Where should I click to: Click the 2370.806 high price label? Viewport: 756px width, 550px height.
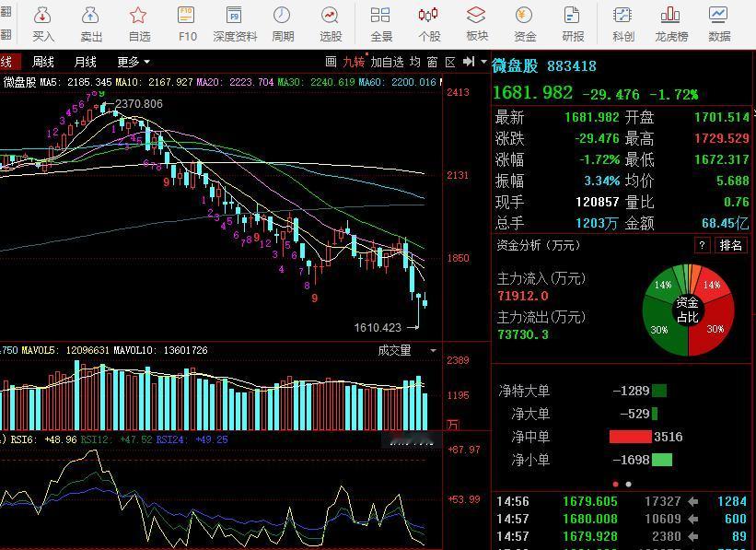138,104
